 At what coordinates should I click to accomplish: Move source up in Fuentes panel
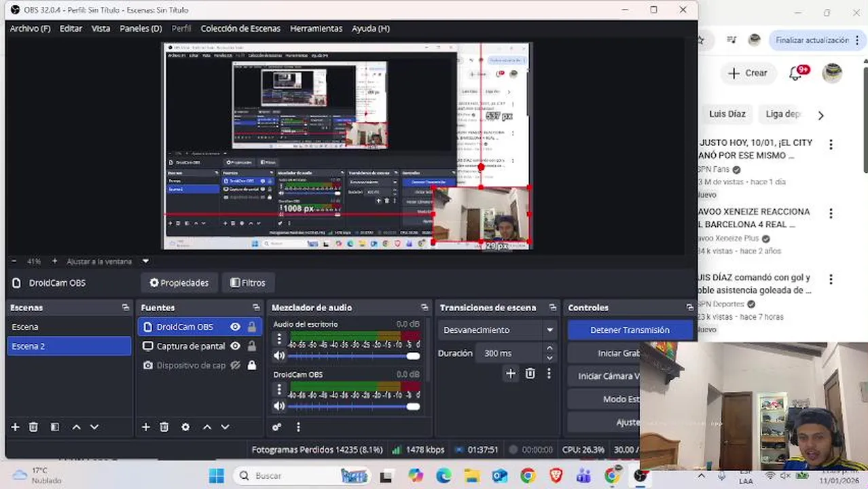click(x=206, y=427)
